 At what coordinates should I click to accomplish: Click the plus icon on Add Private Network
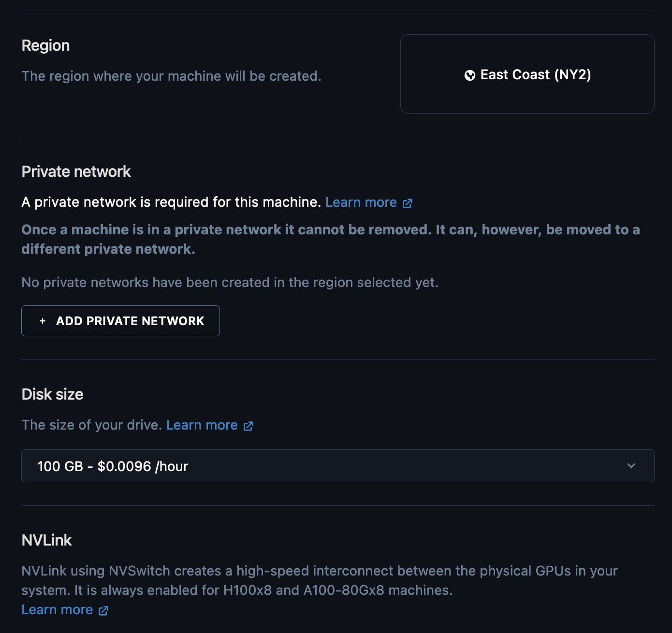[43, 321]
